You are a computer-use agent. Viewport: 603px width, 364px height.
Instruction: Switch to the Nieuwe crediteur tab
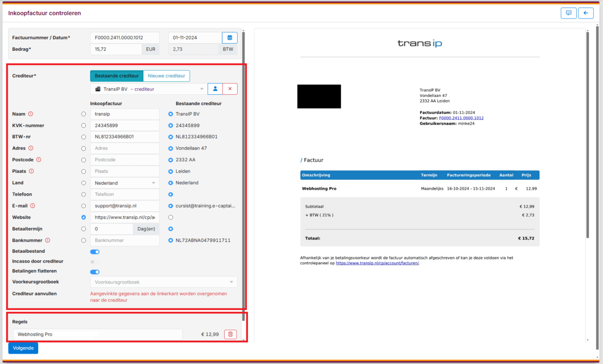click(166, 76)
